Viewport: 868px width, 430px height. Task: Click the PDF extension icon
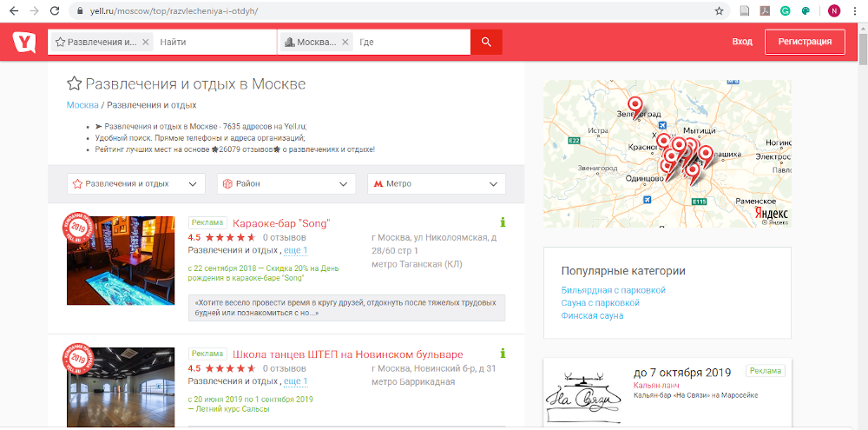(765, 10)
